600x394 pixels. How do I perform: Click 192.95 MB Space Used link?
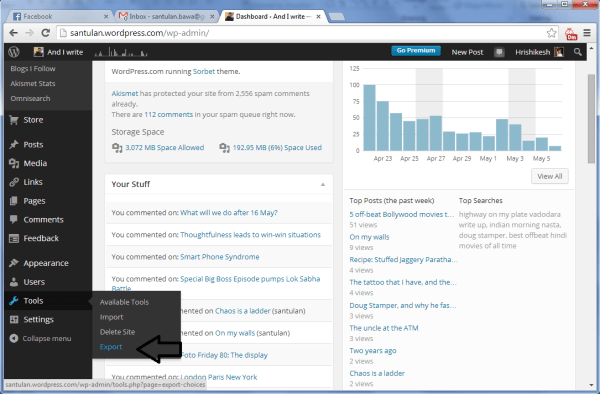[x=277, y=148]
